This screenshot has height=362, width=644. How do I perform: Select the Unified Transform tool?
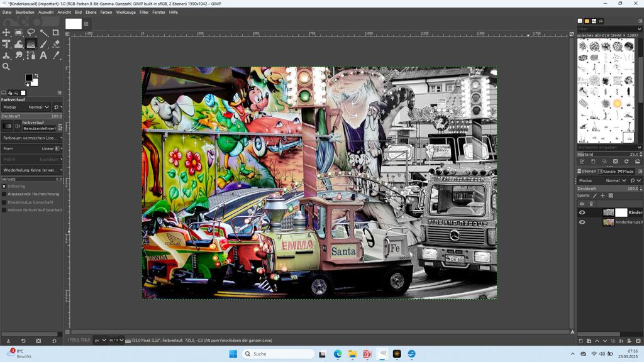[x=6, y=44]
